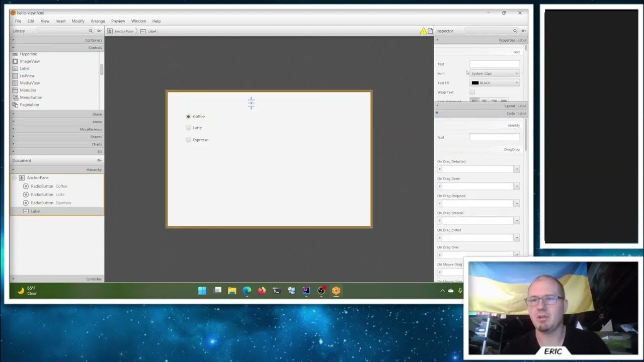
Task: Click Label in the breadcrumb bar
Action: point(152,31)
